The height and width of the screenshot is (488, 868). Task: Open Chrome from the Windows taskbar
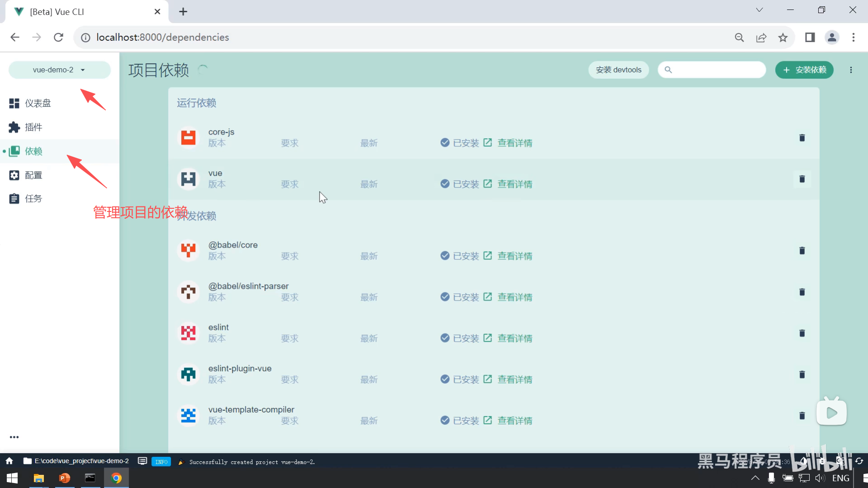(116, 478)
